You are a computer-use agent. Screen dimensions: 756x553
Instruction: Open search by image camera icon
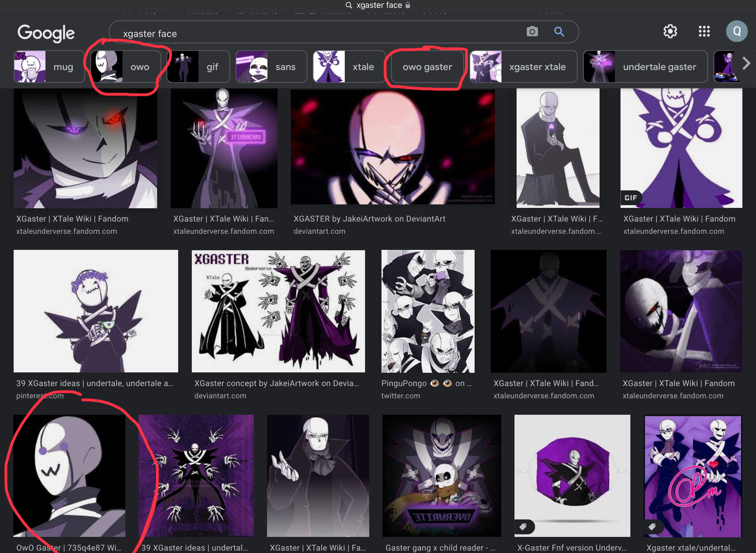(532, 31)
